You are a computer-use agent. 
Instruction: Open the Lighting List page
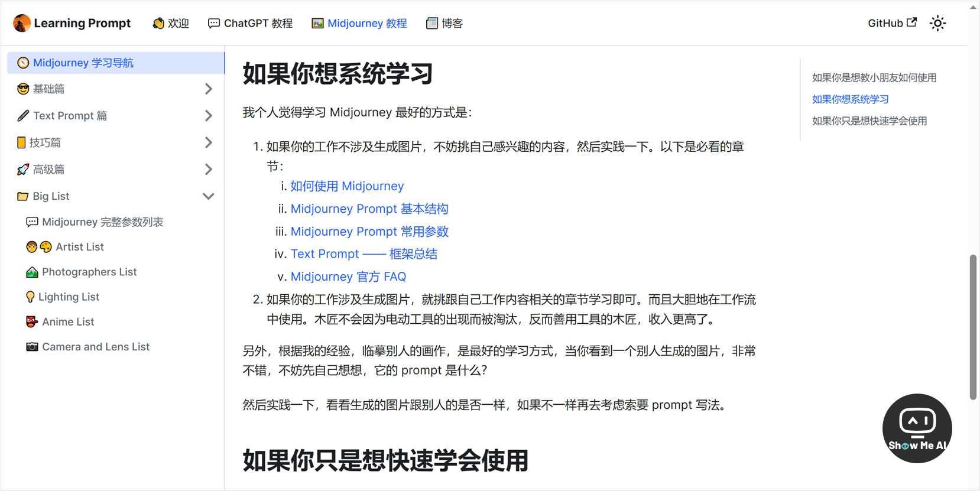tap(69, 297)
